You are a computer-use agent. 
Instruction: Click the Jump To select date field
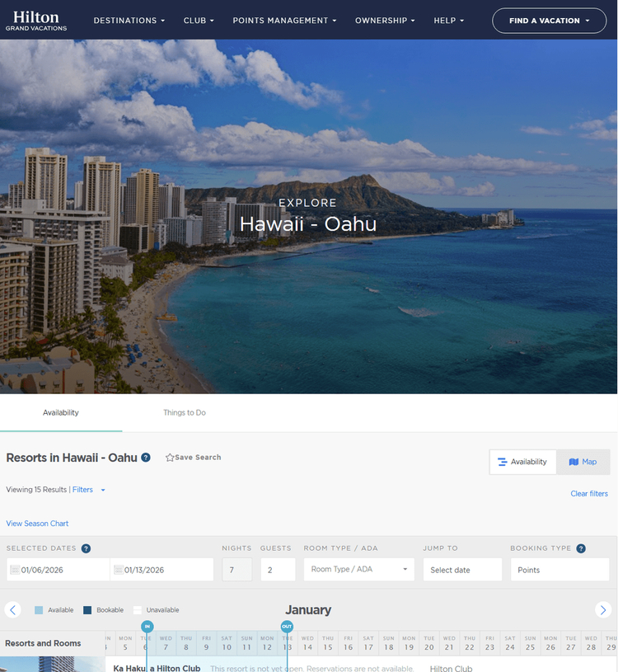pos(462,570)
